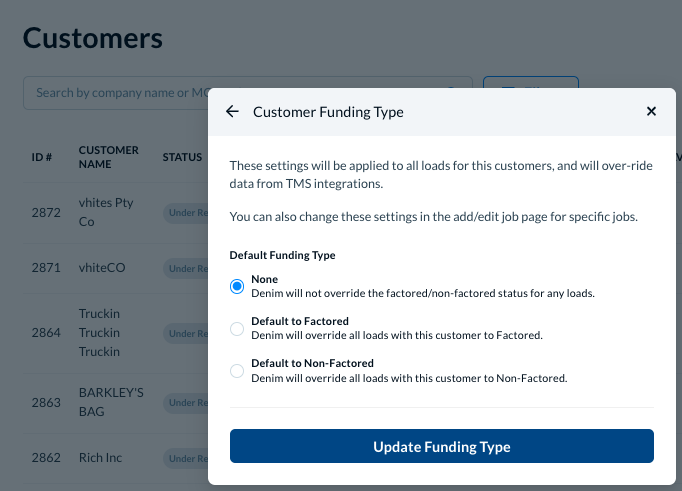Click customer ID 2871

pyautogui.click(x=46, y=268)
